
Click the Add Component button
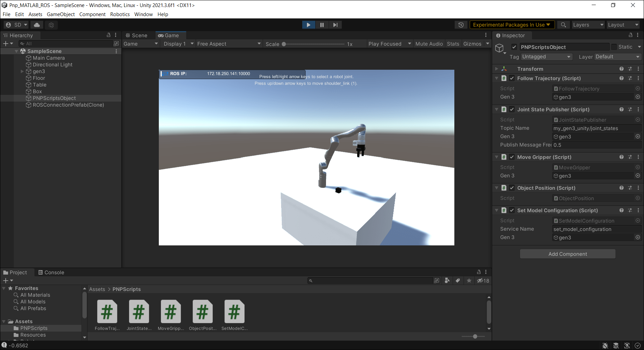tap(567, 254)
